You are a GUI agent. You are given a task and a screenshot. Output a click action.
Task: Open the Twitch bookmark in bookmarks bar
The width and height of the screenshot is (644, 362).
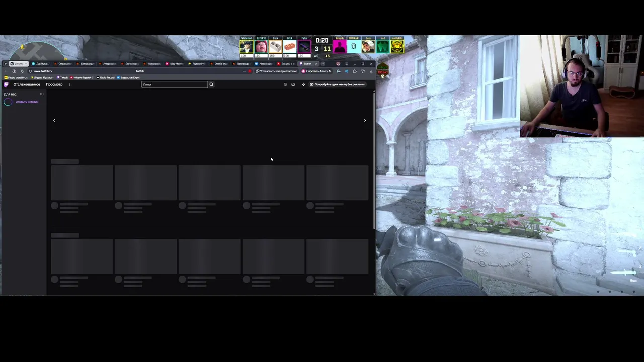[62, 78]
